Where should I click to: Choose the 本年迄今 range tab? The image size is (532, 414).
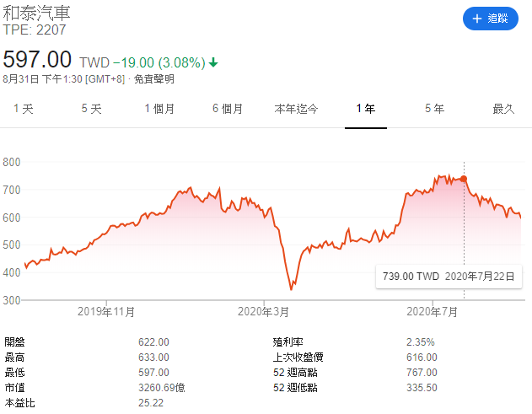click(296, 109)
